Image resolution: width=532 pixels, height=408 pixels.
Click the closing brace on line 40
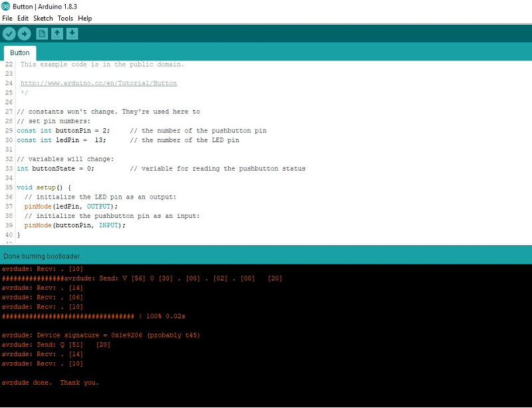[x=19, y=235]
